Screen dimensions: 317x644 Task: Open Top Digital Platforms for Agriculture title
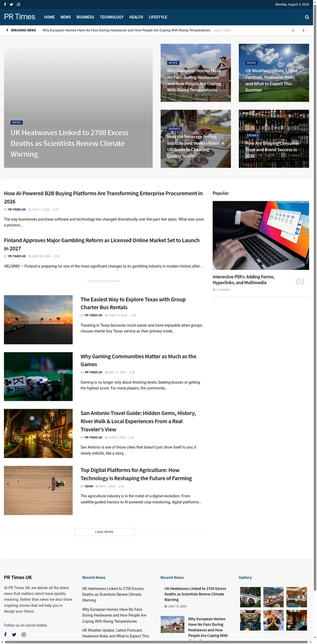pyautogui.click(x=136, y=474)
